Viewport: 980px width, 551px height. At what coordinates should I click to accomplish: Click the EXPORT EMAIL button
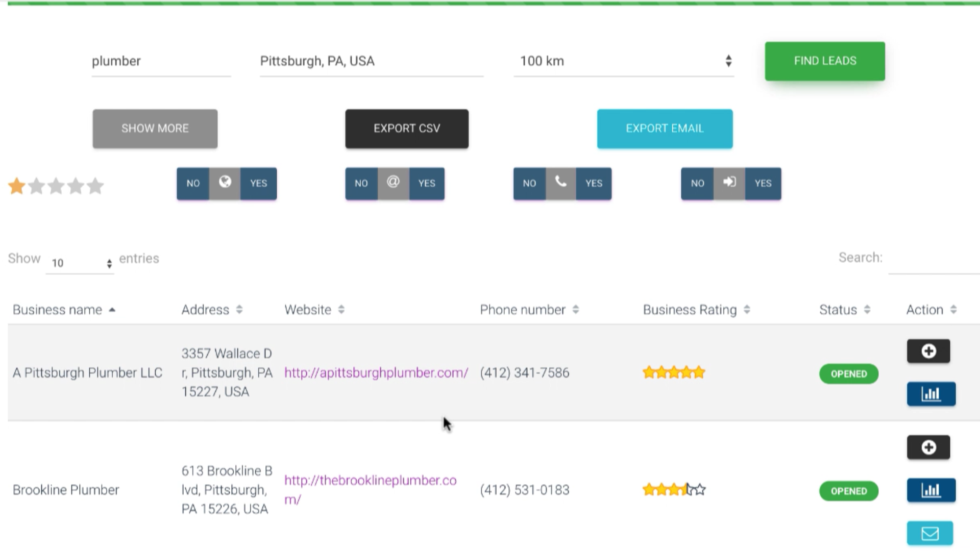665,129
